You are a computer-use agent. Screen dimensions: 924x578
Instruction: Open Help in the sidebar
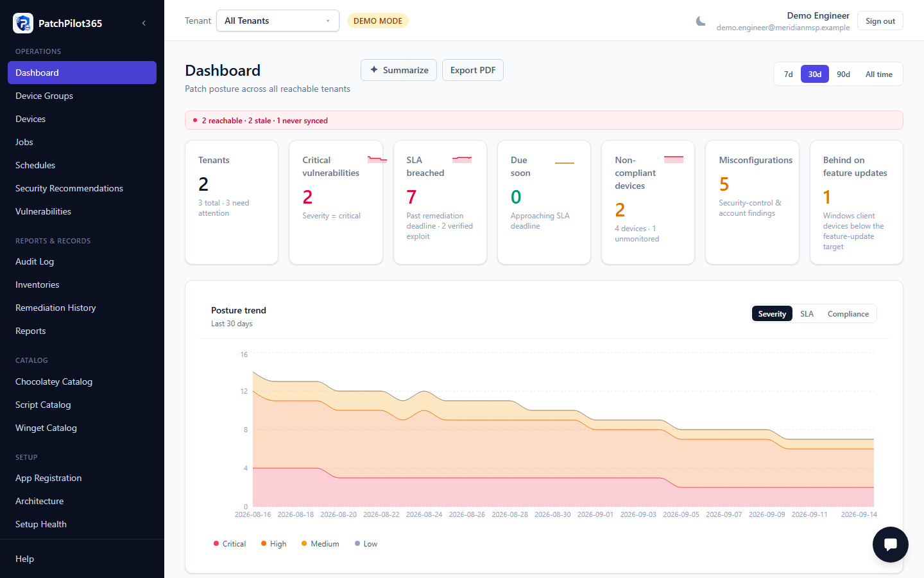point(82,559)
